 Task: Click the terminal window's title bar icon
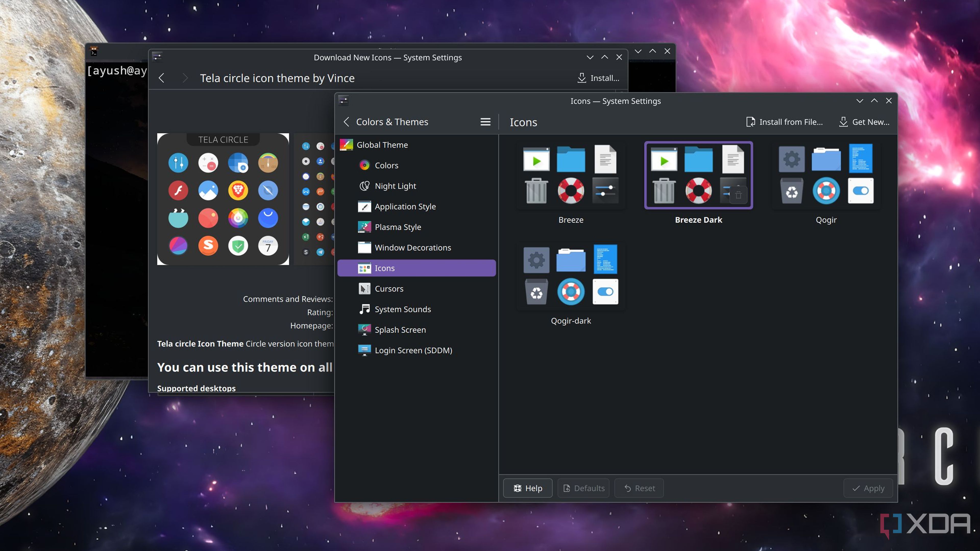coord(94,51)
